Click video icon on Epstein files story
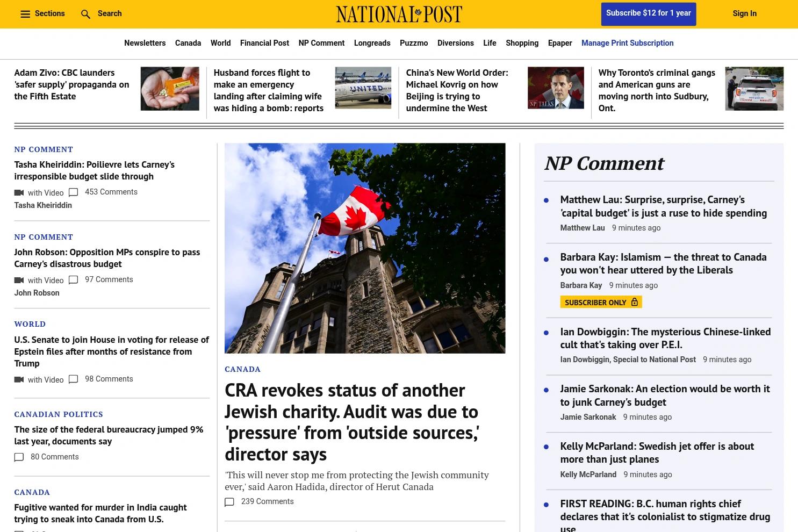Screen dimensions: 798x532 19,379
